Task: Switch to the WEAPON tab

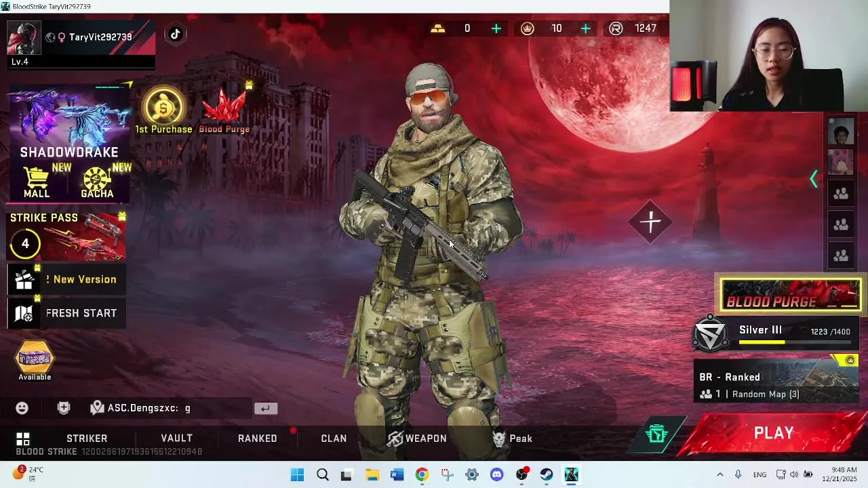Action: click(417, 439)
